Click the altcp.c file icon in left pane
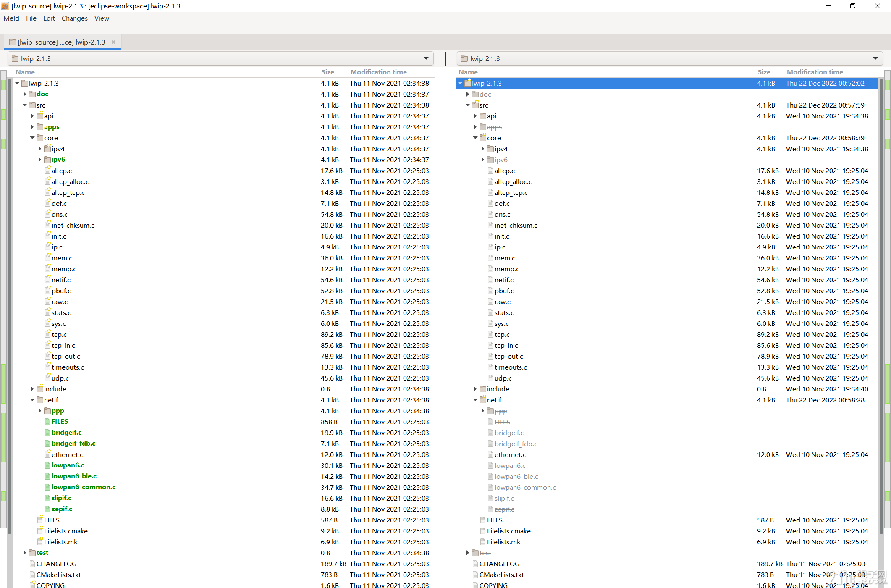The image size is (891, 588). point(48,171)
